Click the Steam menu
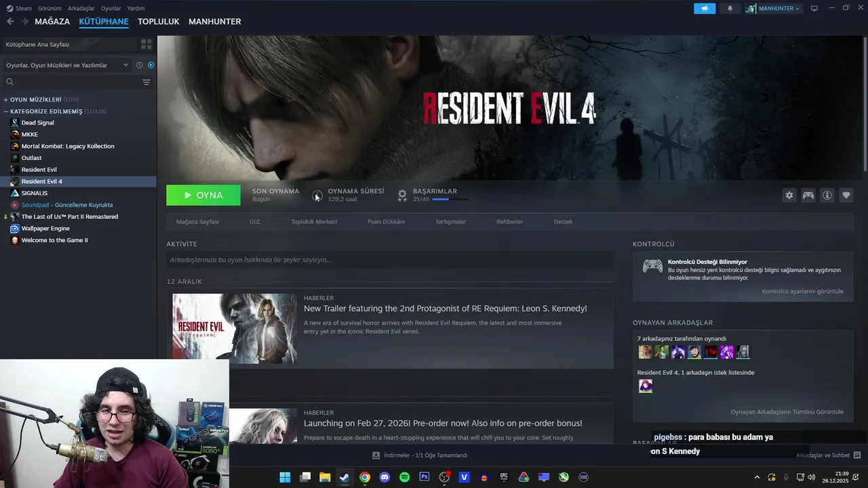Image resolution: width=868 pixels, height=488 pixels. [19, 8]
